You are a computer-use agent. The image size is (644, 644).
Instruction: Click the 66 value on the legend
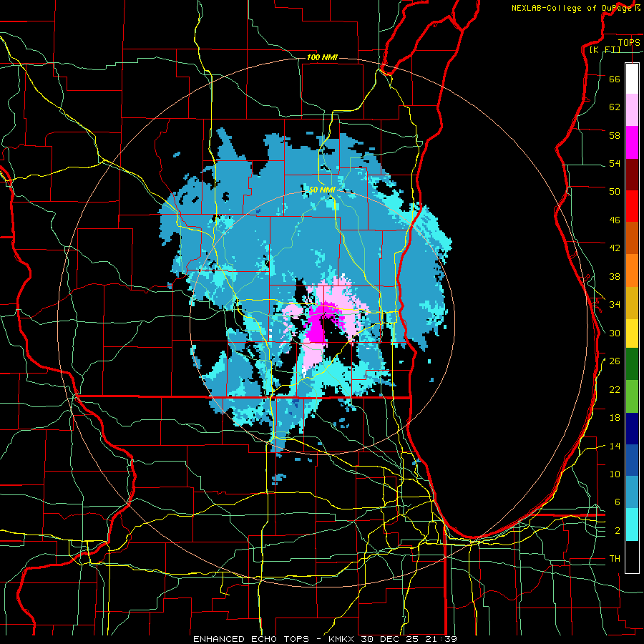tap(615, 79)
